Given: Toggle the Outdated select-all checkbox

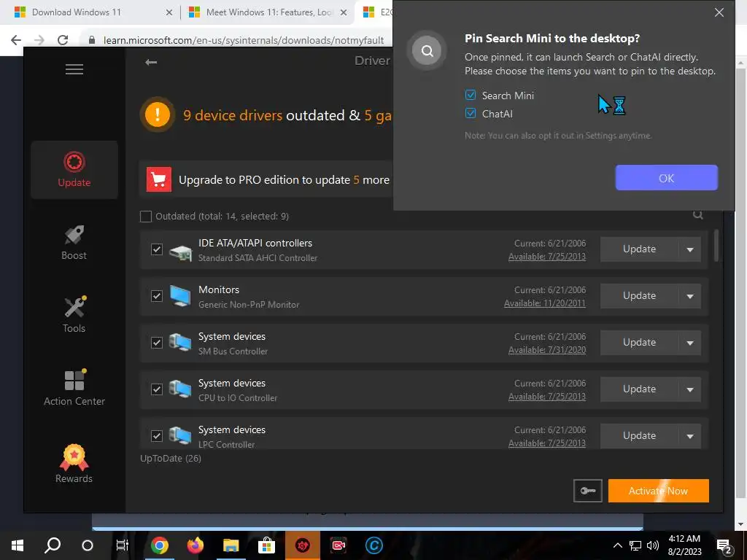Looking at the screenshot, I should click(146, 216).
